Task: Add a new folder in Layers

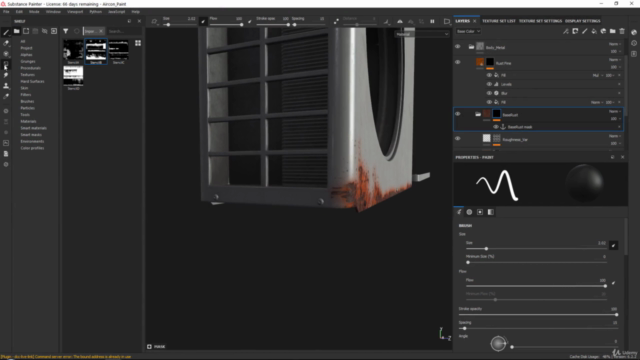Action: 613,31
